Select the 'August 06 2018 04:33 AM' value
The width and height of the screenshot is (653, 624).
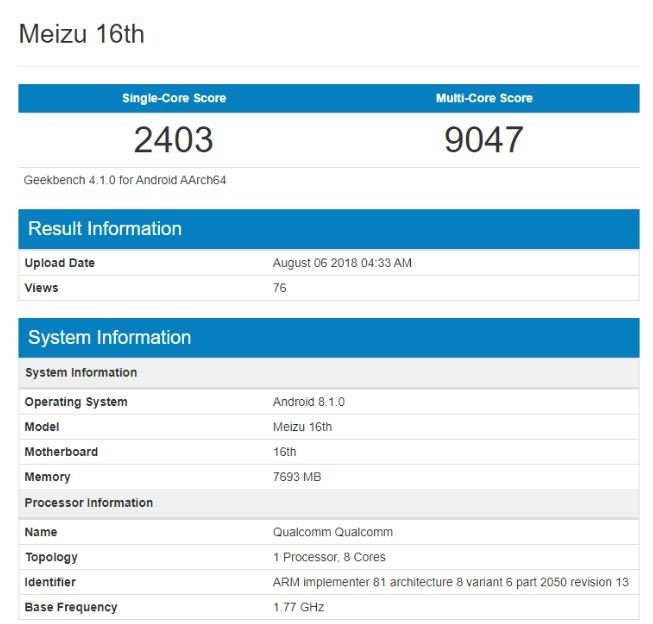pos(342,263)
